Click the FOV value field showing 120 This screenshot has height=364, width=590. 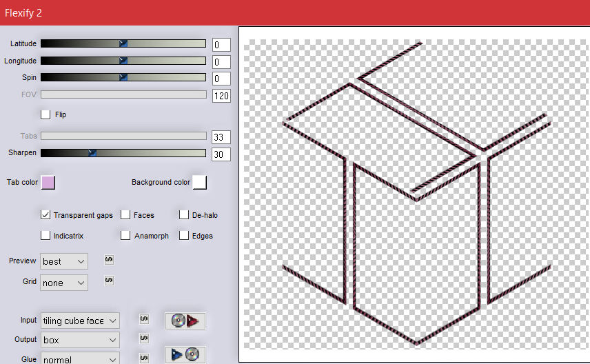[221, 96]
